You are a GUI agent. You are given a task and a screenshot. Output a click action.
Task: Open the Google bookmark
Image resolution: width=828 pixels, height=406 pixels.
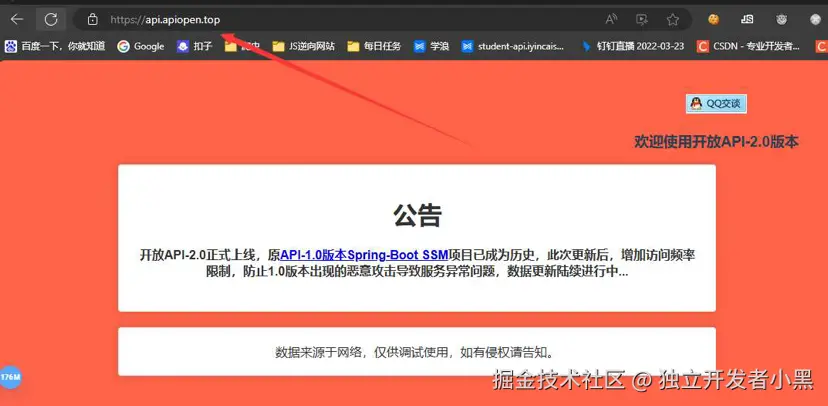pos(140,46)
